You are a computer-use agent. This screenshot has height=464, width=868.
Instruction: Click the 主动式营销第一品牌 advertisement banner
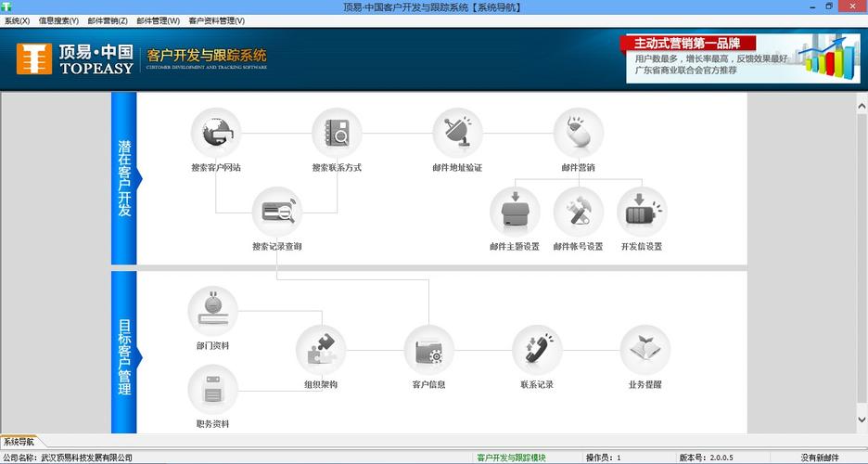743,58
